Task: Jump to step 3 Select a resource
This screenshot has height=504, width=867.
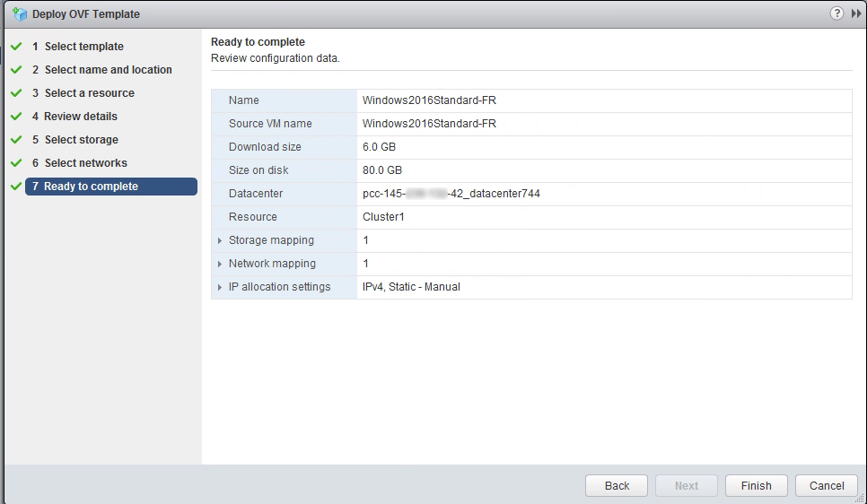Action: pyautogui.click(x=89, y=93)
